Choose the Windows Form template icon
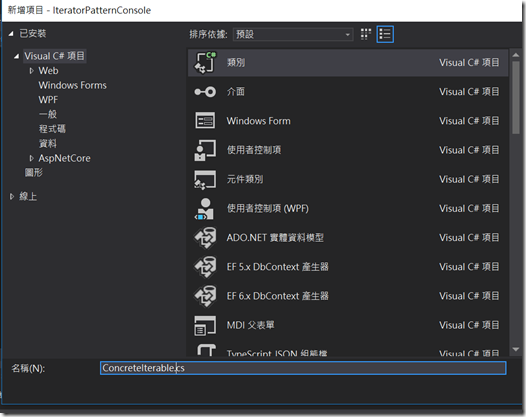 click(205, 121)
